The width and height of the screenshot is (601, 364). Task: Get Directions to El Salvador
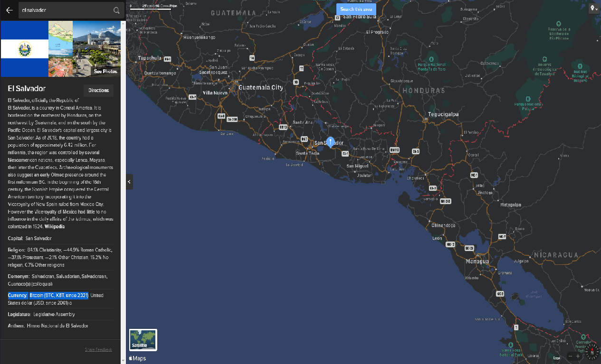[x=98, y=90]
